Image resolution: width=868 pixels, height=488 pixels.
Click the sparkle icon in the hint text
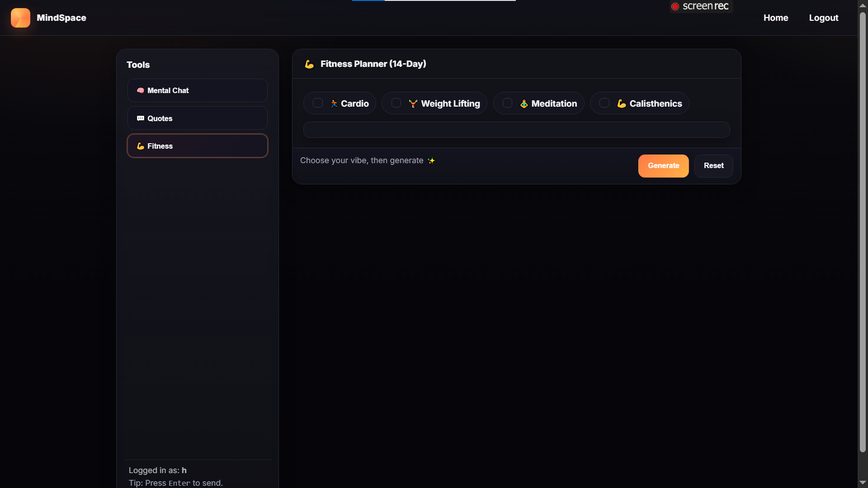point(431,160)
